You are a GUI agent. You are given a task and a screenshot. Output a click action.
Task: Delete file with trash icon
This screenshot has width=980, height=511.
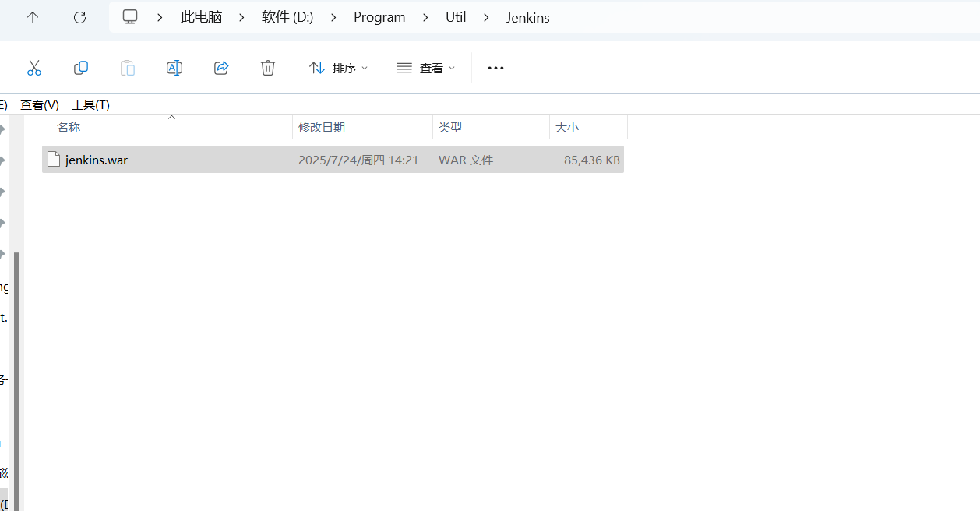268,68
